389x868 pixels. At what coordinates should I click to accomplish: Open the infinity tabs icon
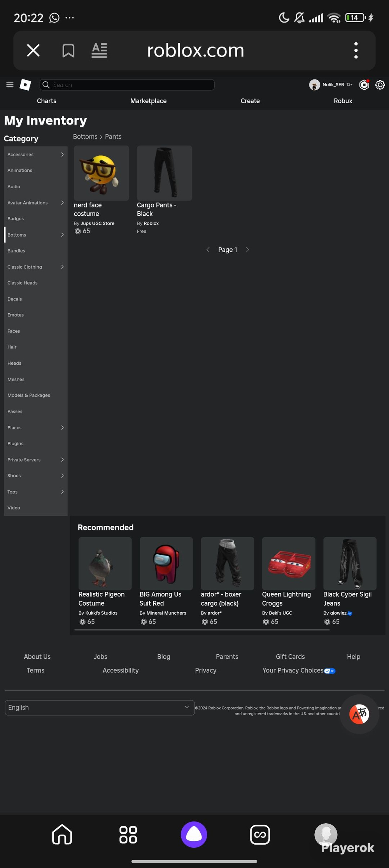click(260, 835)
